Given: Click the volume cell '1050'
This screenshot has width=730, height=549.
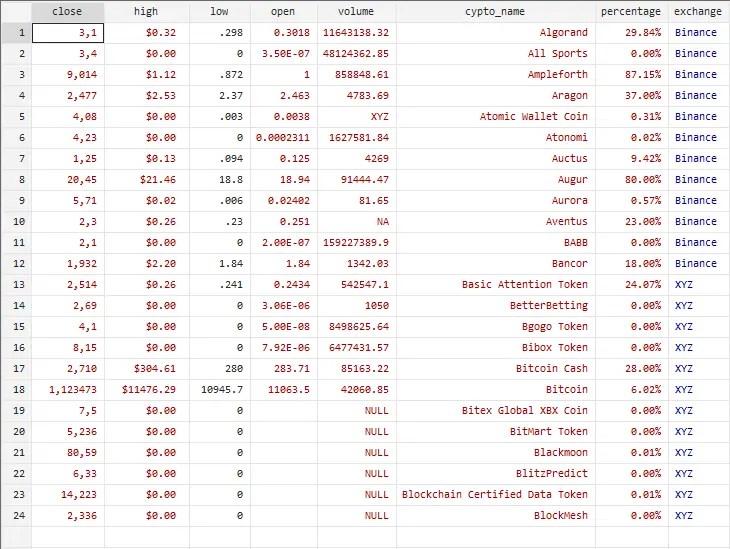Looking at the screenshot, I should [x=357, y=305].
